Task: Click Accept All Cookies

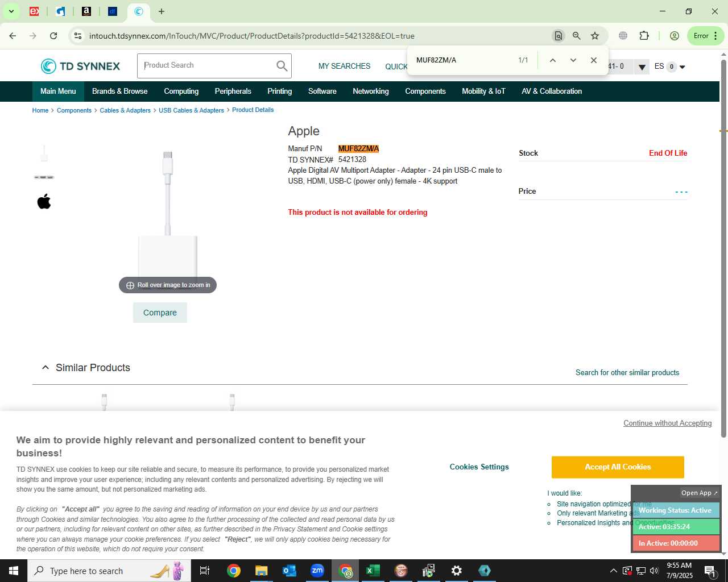Action: (x=618, y=467)
